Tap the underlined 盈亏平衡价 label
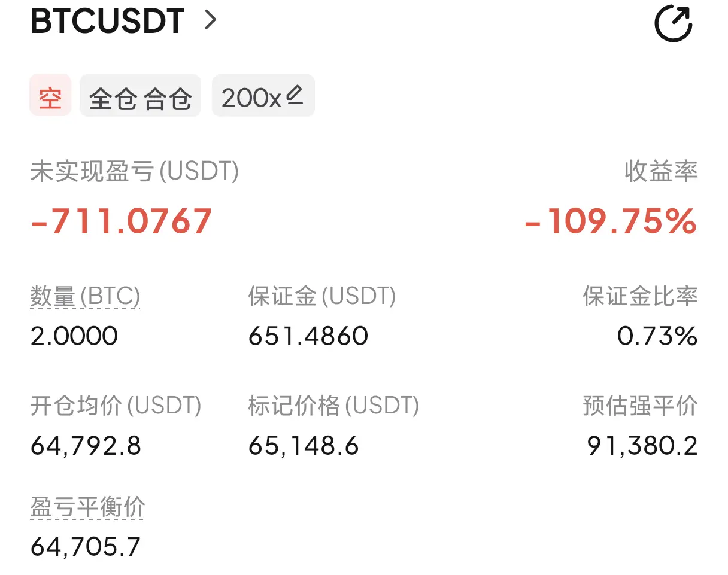Image resolution: width=728 pixels, height=575 pixels. [87, 508]
